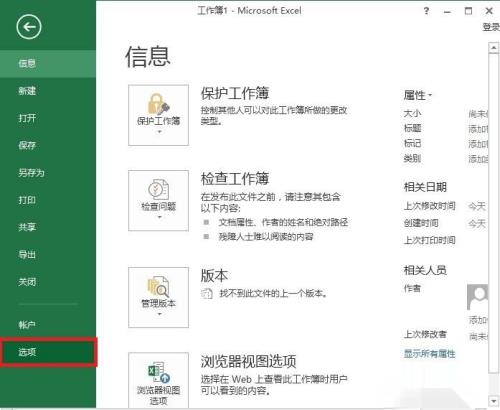Screen dimensions: 500x410
Task: Click the 浏览器视图选项 section heading
Action: [x=248, y=361]
